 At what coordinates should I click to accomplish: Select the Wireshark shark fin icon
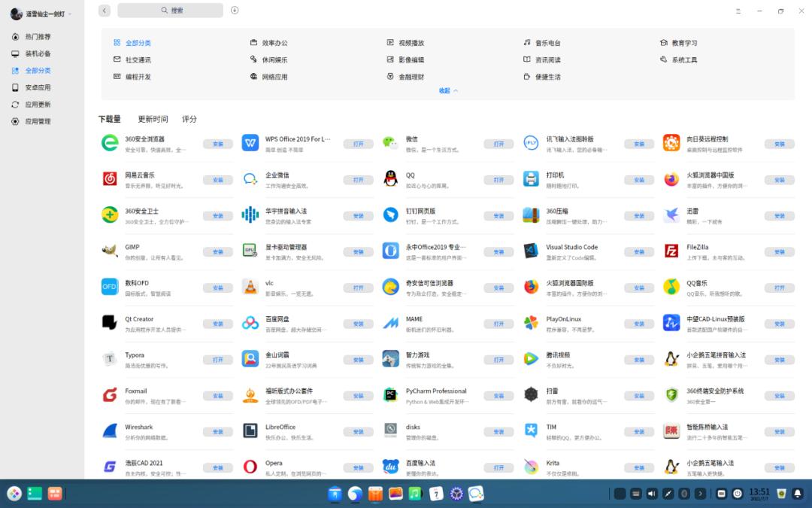[109, 430]
